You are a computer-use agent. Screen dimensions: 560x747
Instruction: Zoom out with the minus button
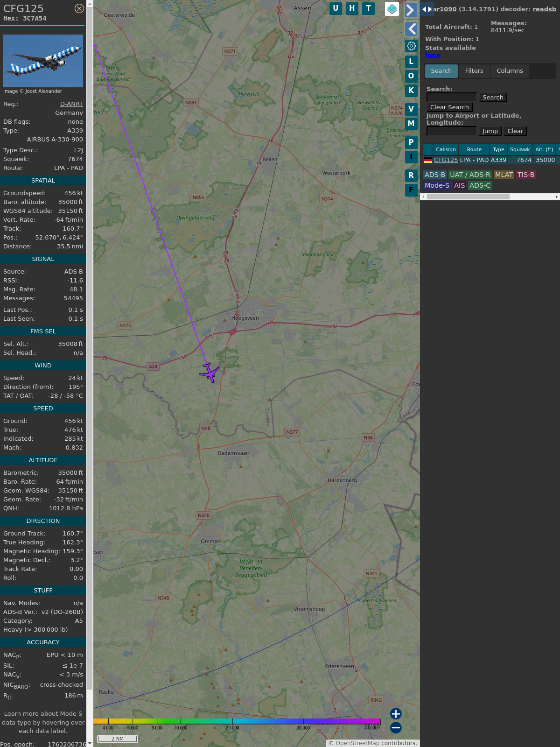click(x=396, y=727)
